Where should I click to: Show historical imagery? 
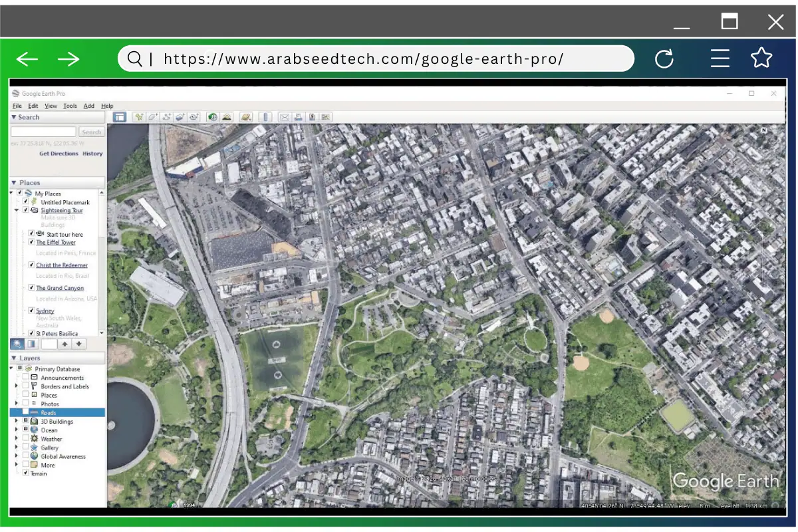[213, 117]
